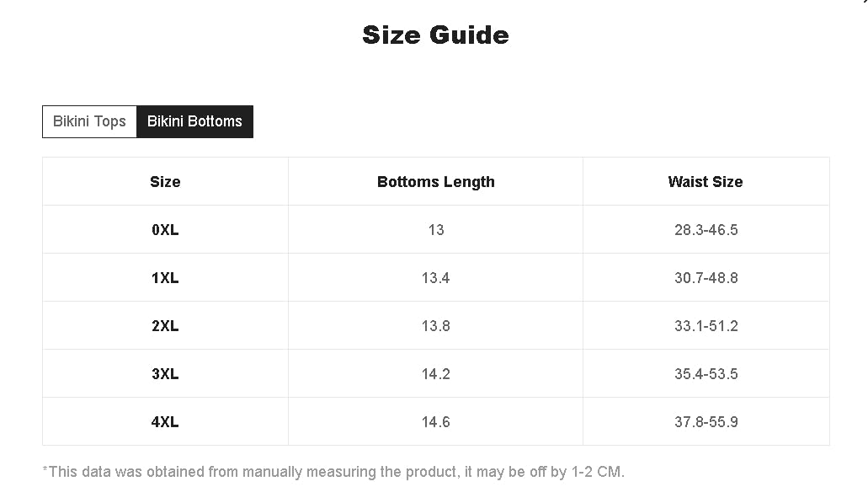Select the 4XL size row label

[165, 422]
